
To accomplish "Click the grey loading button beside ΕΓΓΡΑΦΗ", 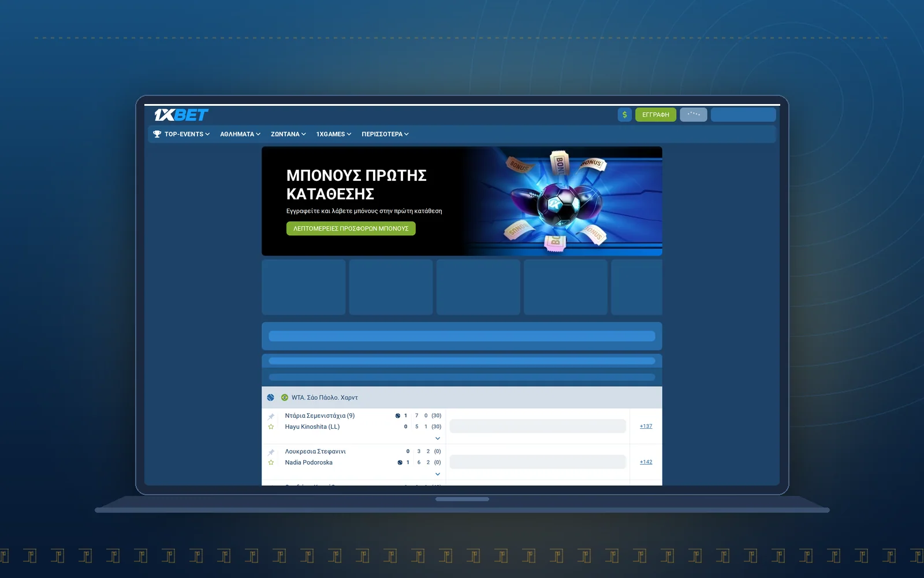I will (694, 114).
